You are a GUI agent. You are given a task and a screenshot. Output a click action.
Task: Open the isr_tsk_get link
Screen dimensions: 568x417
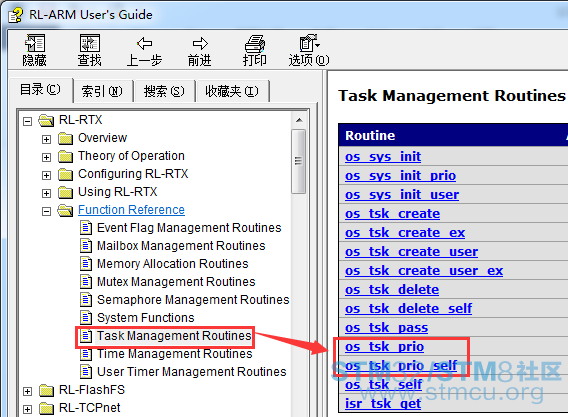click(383, 404)
